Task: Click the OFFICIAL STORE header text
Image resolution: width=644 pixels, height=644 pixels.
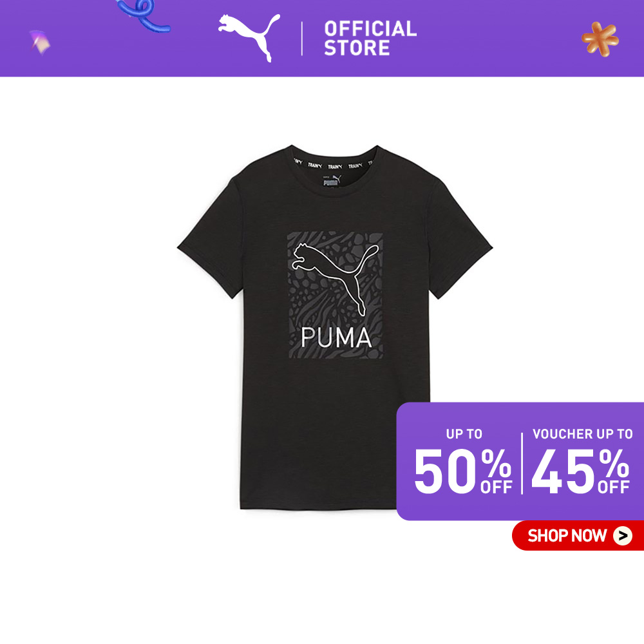Action: click(370, 38)
